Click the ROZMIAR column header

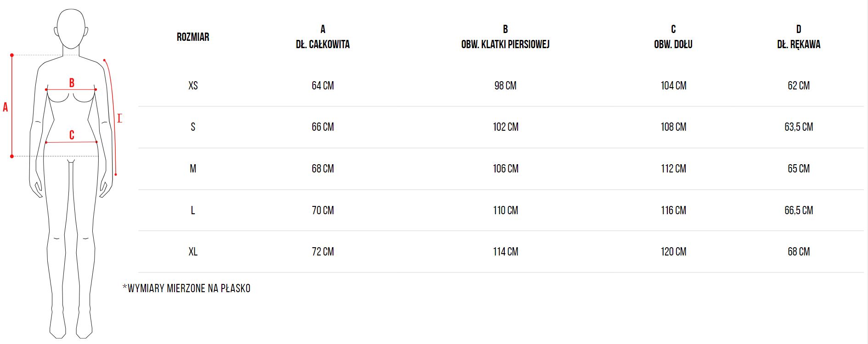point(193,37)
